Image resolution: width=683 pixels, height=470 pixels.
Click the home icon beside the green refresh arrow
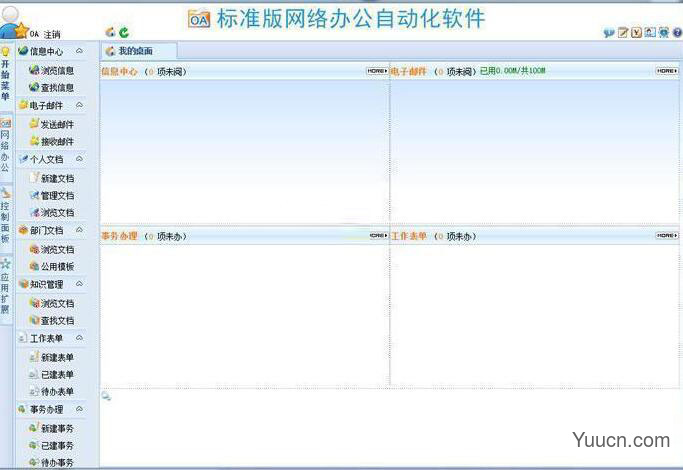click(x=111, y=32)
